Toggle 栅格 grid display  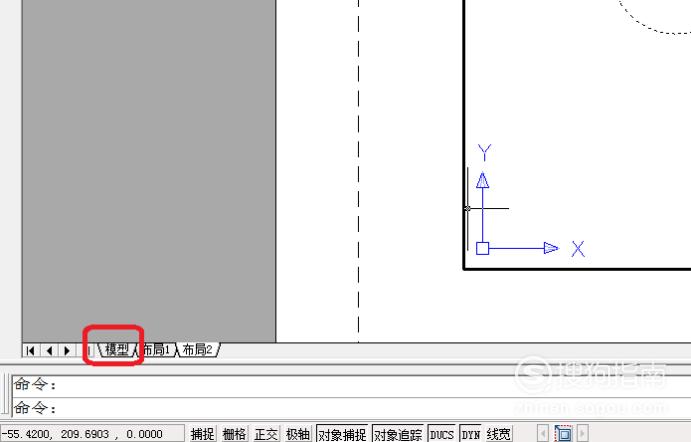coord(234,434)
